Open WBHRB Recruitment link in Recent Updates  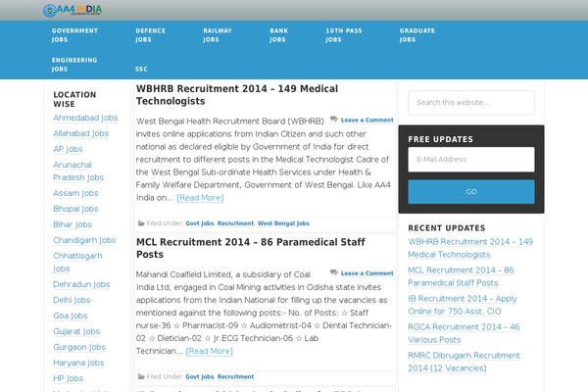tap(470, 248)
